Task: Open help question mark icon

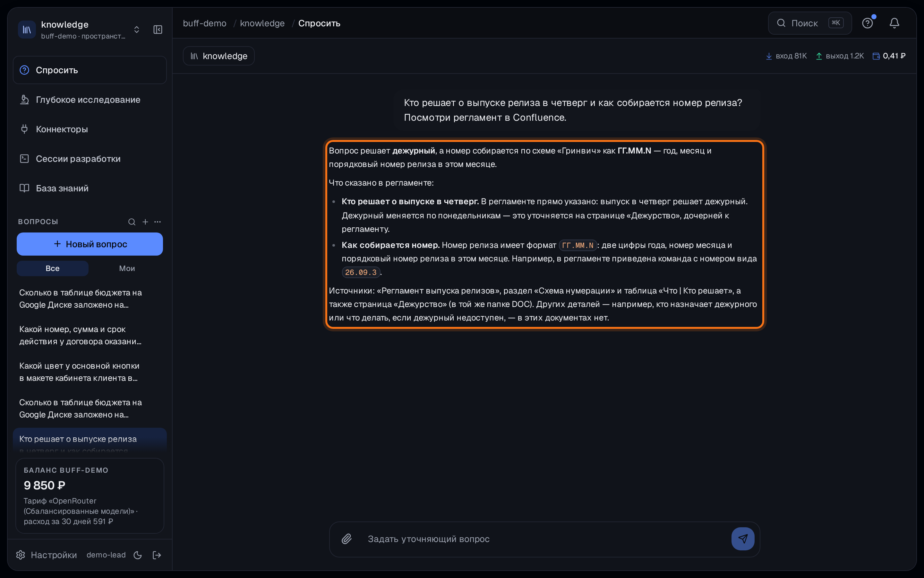Action: pos(867,23)
